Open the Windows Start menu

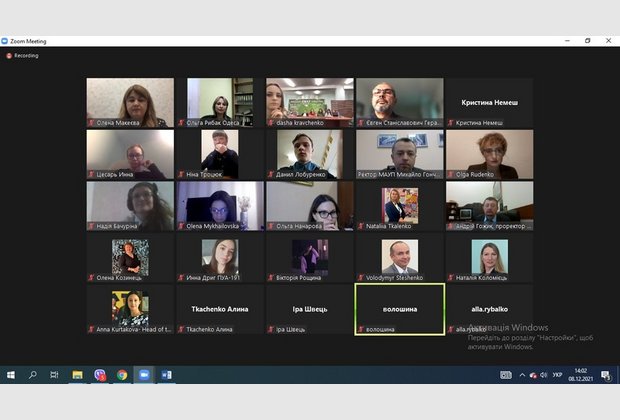tap(11, 375)
